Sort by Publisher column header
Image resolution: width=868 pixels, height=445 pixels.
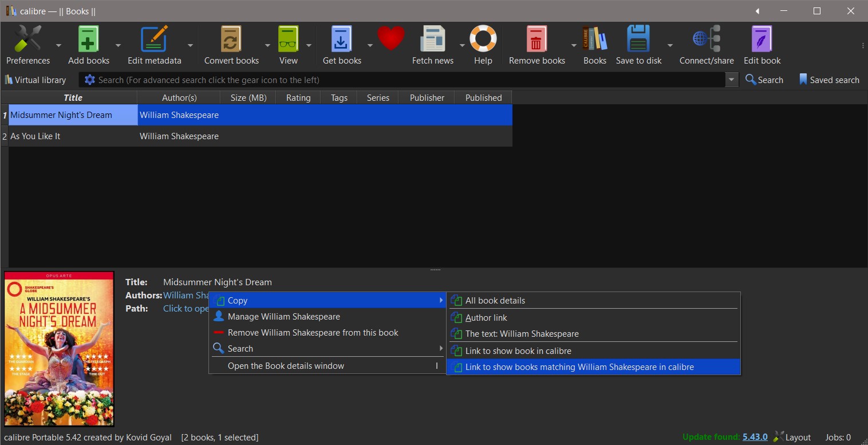[x=427, y=97]
